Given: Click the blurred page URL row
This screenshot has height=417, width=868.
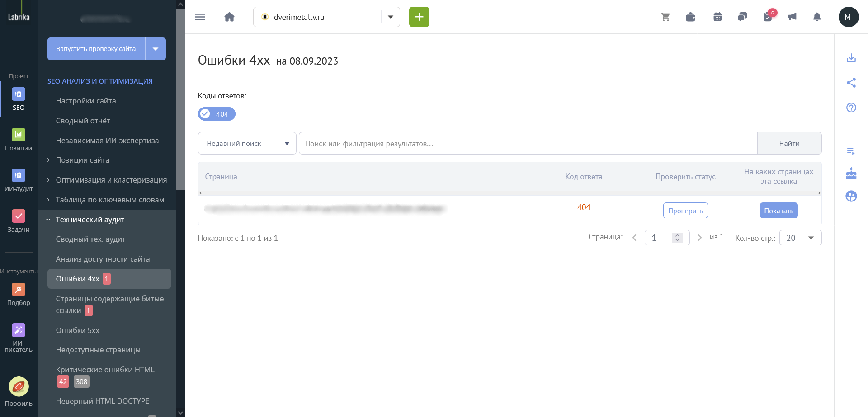Looking at the screenshot, I should (325, 208).
